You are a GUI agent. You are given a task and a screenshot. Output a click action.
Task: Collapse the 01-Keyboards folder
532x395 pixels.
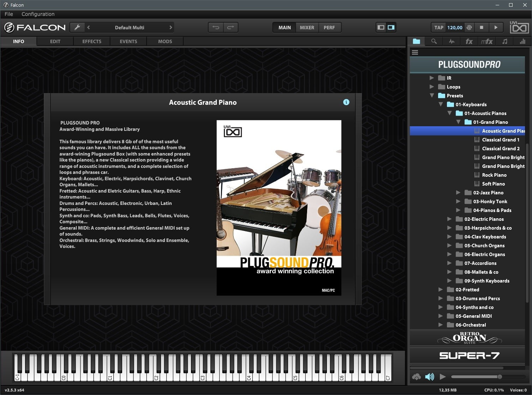tap(441, 104)
